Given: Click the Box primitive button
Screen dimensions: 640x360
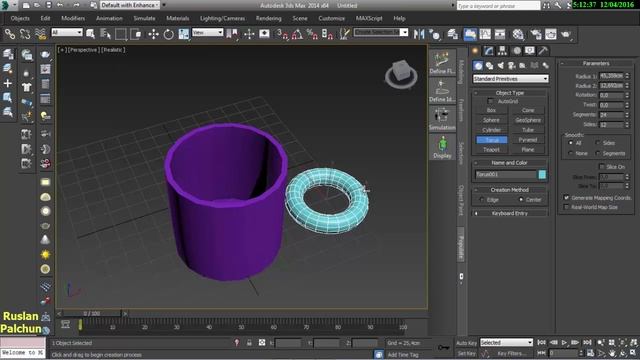Looking at the screenshot, I should point(491,110).
